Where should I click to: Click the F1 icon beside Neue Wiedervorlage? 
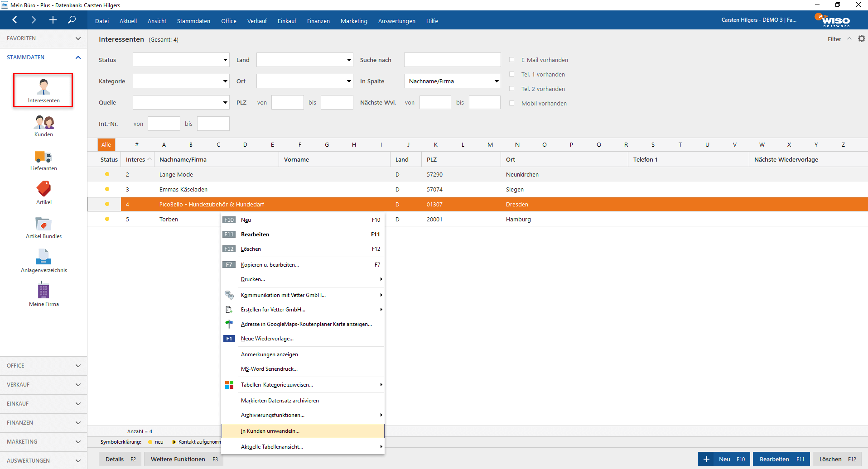point(229,339)
